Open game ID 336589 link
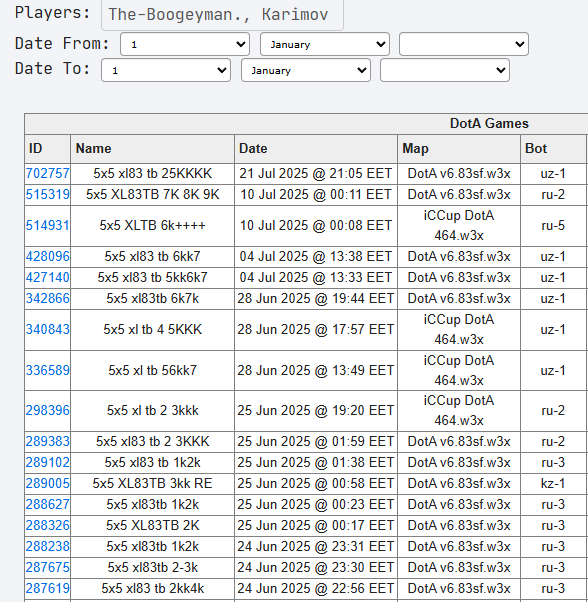The width and height of the screenshot is (588, 602). pyautogui.click(x=48, y=370)
